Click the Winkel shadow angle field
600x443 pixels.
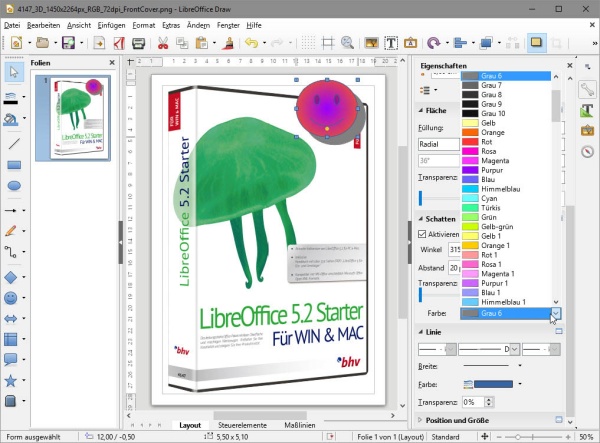click(454, 249)
